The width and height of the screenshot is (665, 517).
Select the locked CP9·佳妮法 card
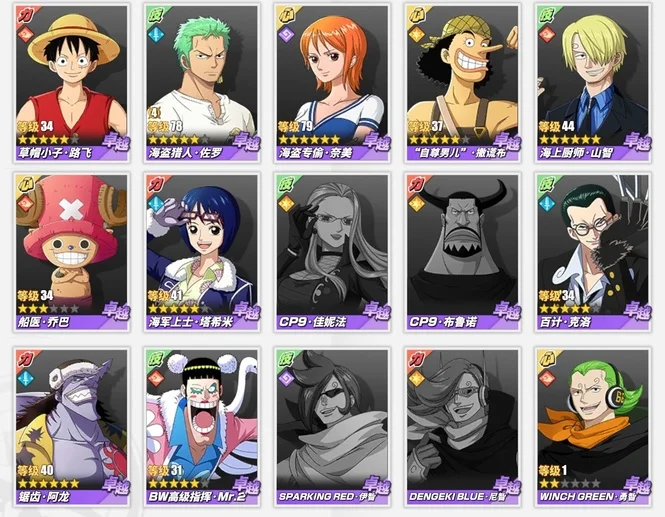332,252
